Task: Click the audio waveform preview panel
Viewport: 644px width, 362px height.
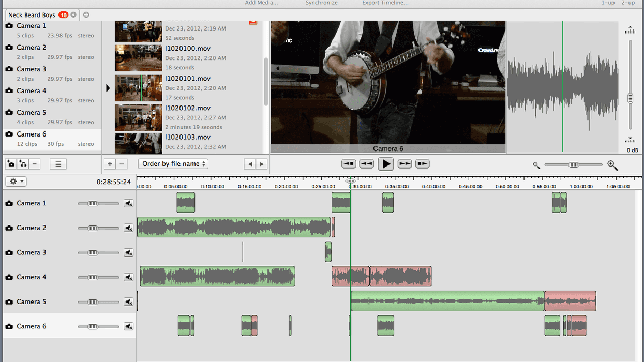Action: pyautogui.click(x=562, y=87)
